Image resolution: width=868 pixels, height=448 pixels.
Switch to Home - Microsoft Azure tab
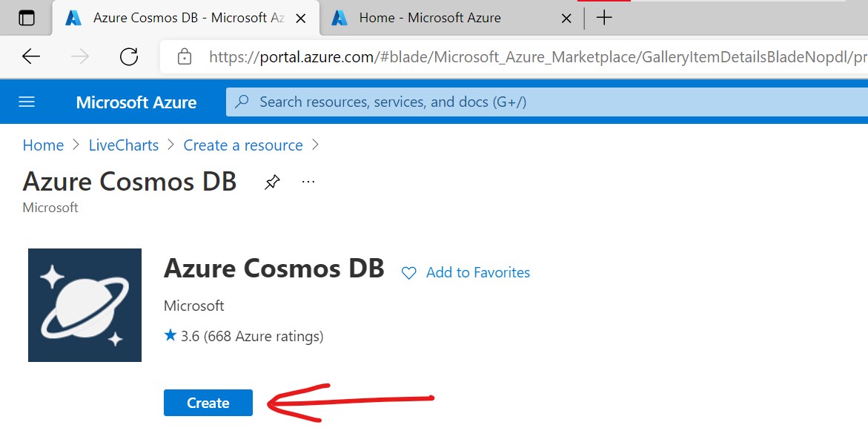coord(430,18)
